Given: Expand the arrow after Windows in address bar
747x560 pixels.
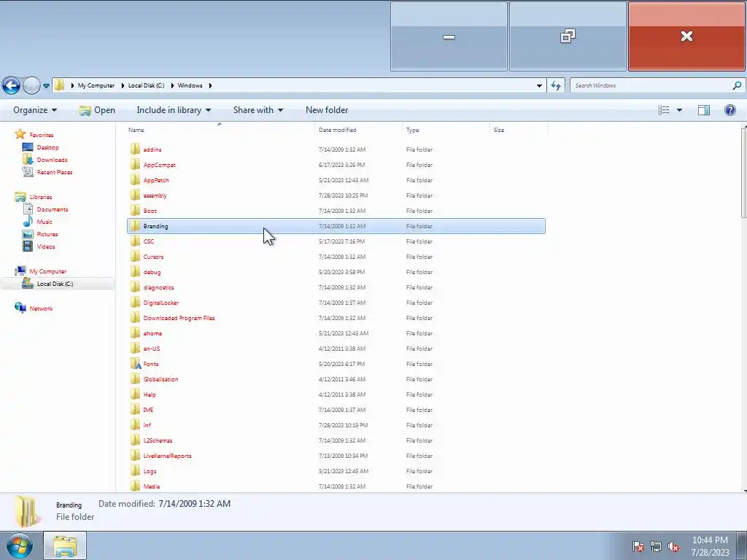Looking at the screenshot, I should (x=210, y=86).
